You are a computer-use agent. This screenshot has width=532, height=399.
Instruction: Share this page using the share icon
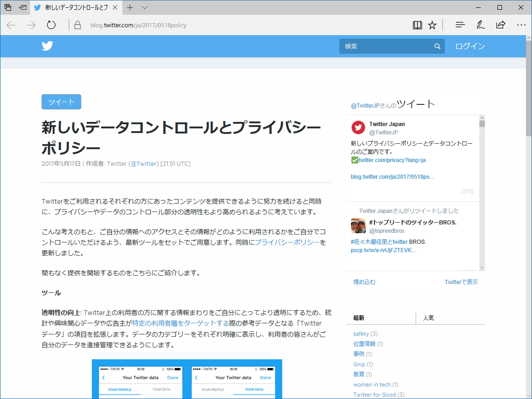coord(501,25)
